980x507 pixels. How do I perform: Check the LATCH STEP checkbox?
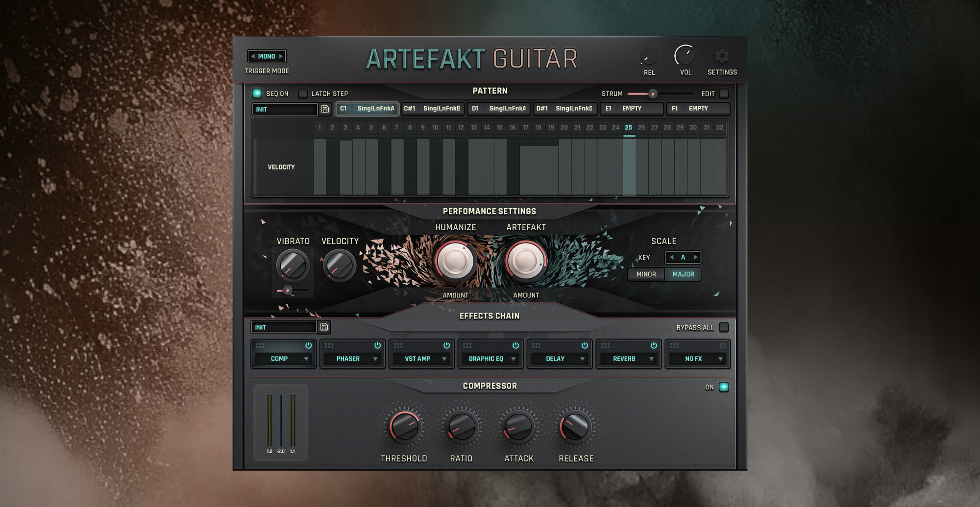303,93
